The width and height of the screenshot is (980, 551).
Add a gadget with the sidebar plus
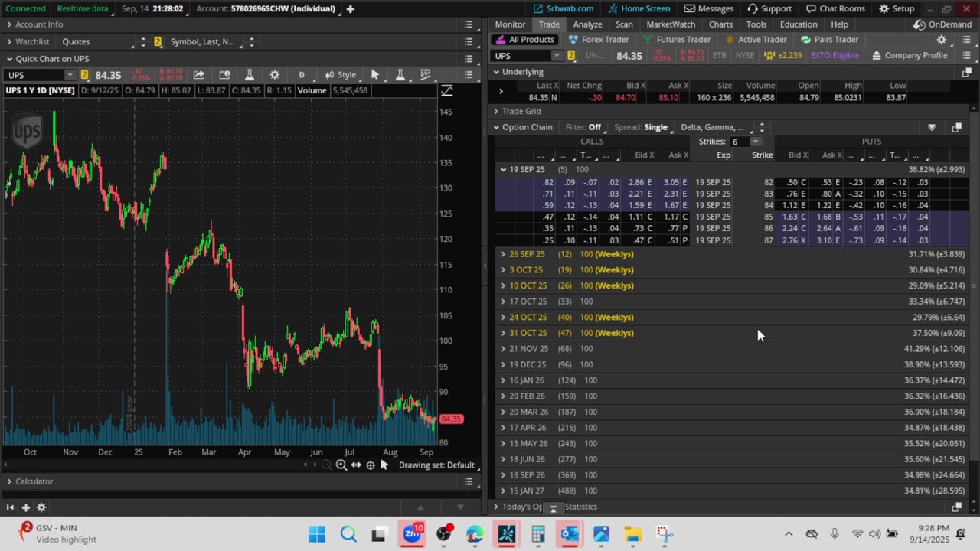(x=25, y=507)
